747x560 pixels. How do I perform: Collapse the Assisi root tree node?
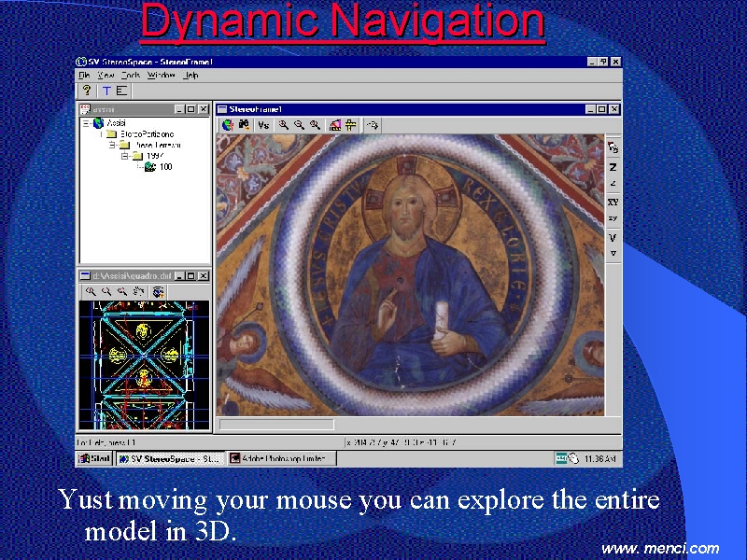pos(86,123)
